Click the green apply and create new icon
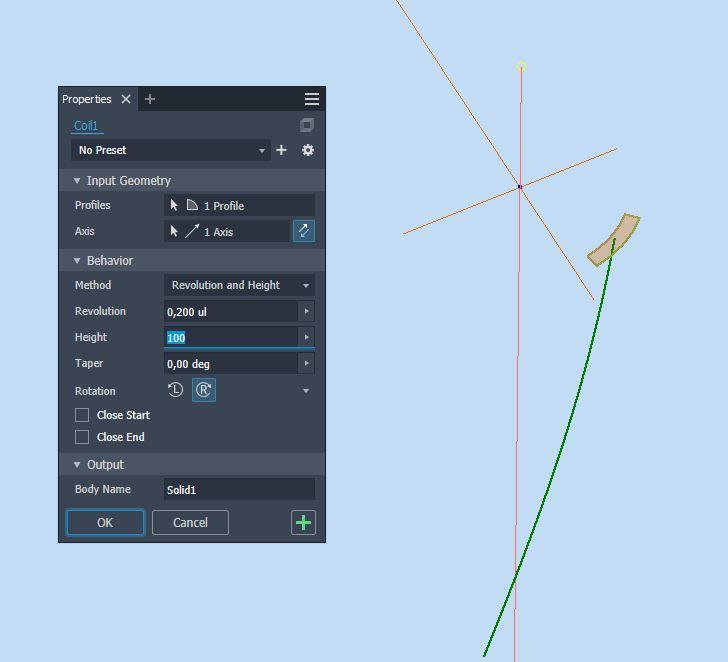728x662 pixels. 303,522
